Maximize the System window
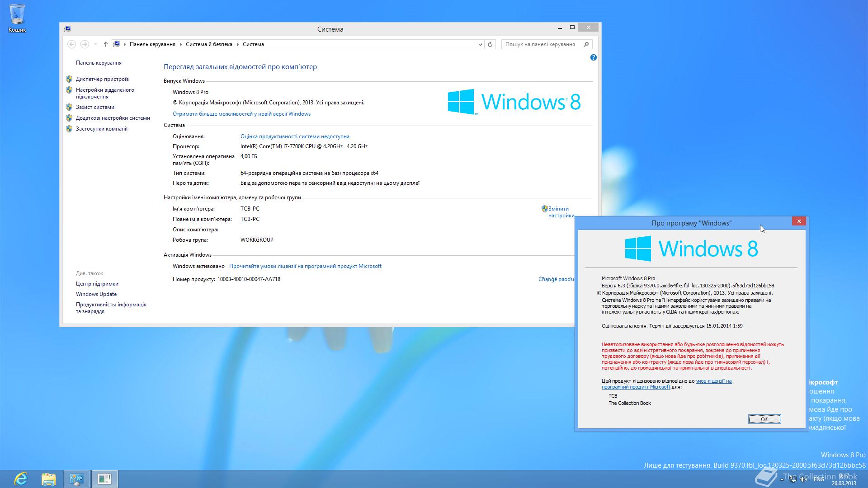 (572, 28)
